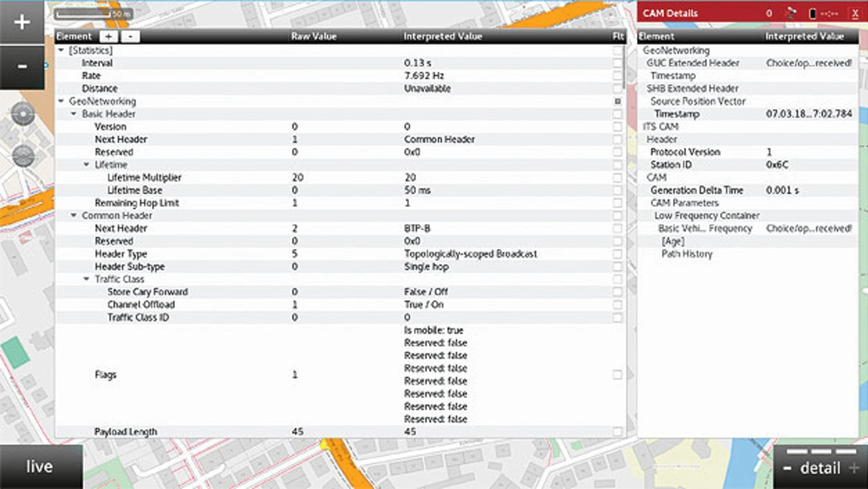The width and height of the screenshot is (868, 489).
Task: Expand all elements with the plus button
Action: pyautogui.click(x=108, y=37)
